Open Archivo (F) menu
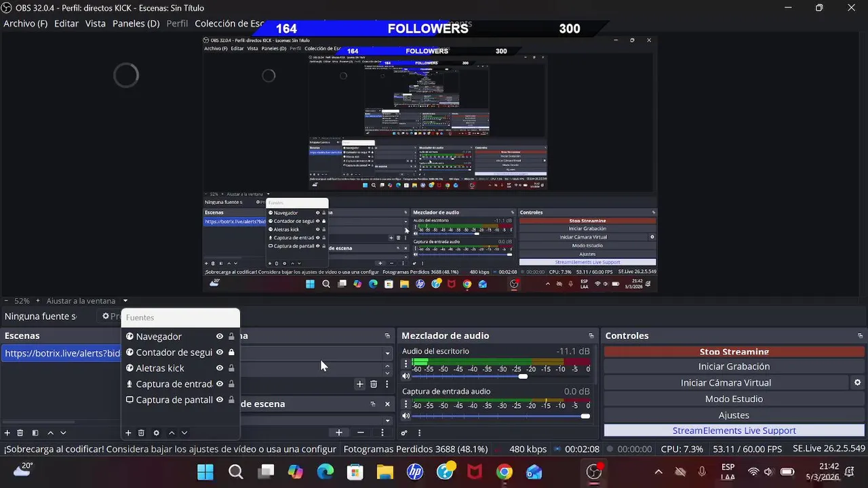Screen dimensions: 868x488 (x=25, y=23)
